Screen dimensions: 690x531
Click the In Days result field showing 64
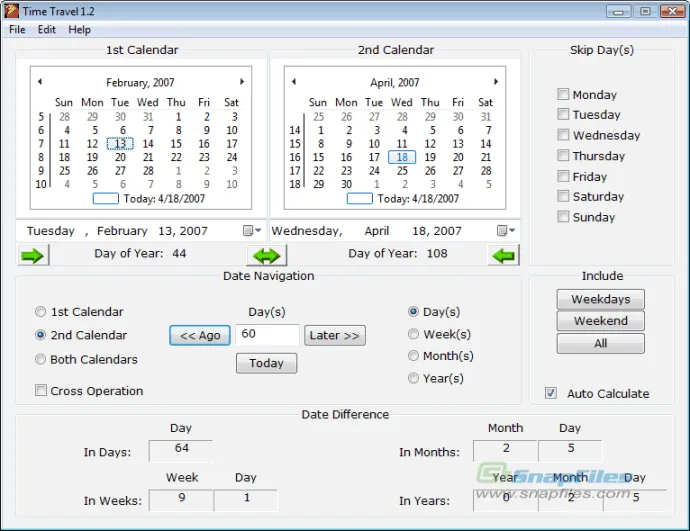pos(181,450)
